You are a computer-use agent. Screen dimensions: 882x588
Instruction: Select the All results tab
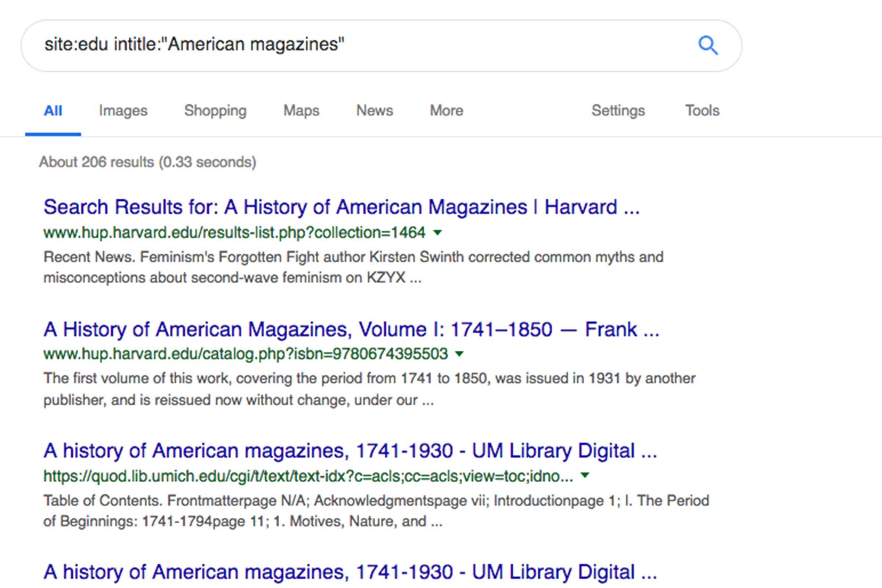pyautogui.click(x=53, y=111)
